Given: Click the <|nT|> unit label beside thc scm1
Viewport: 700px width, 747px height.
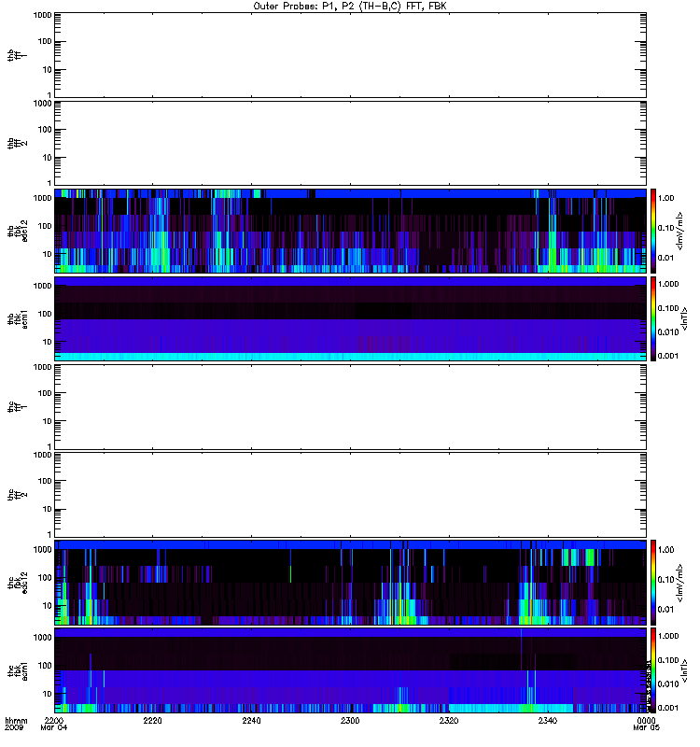Looking at the screenshot, I should pos(684,670).
